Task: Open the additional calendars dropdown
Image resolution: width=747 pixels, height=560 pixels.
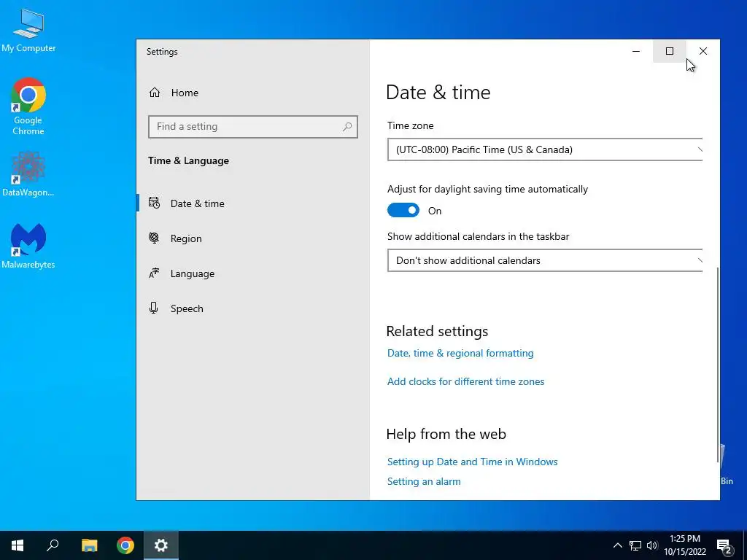Action: tap(545, 260)
